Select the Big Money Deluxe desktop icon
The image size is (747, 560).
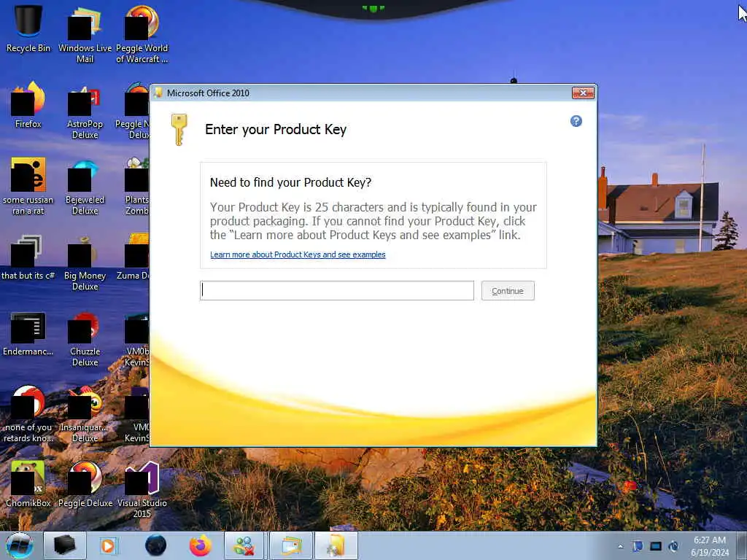(85, 262)
